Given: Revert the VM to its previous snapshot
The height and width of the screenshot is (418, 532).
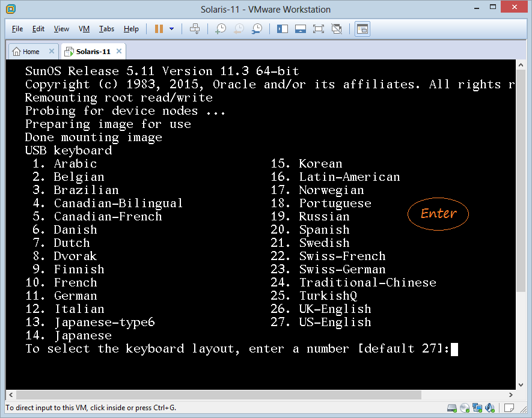Looking at the screenshot, I should click(239, 29).
